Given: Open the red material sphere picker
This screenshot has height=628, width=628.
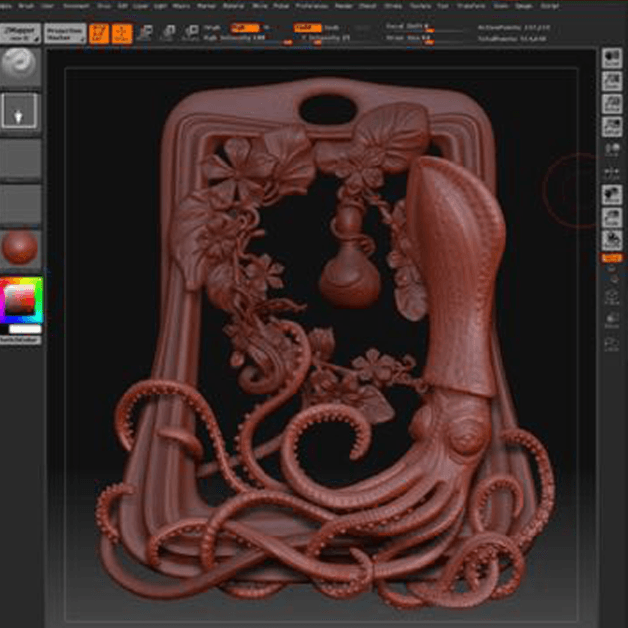Looking at the screenshot, I should click(20, 246).
